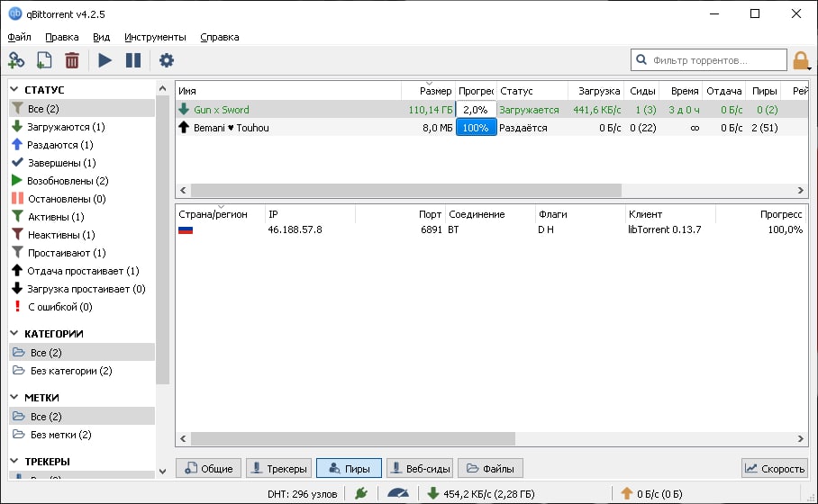Sort torrents by Размер column header

point(428,91)
